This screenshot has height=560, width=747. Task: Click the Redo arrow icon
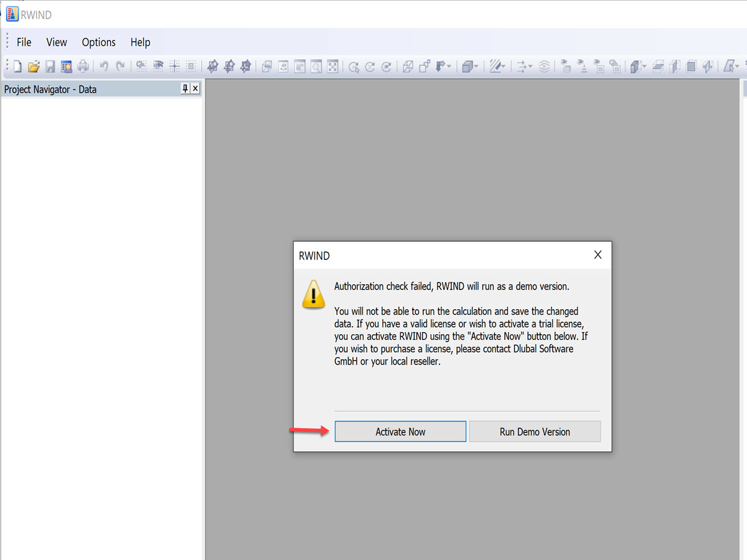(120, 67)
